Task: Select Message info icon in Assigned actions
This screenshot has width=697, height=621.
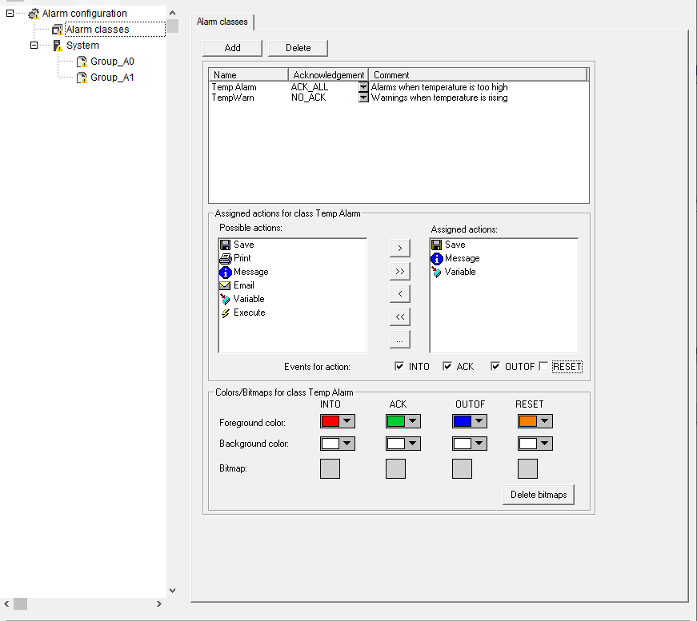Action: coord(437,258)
